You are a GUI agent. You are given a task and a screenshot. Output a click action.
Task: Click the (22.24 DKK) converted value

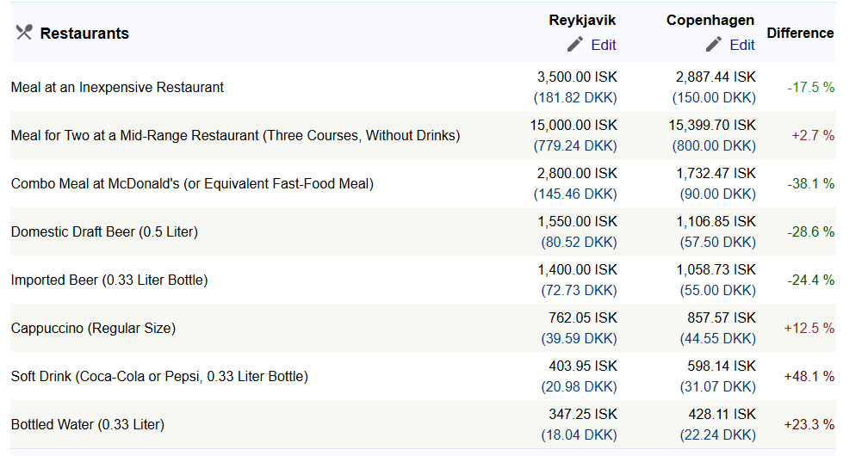point(718,435)
